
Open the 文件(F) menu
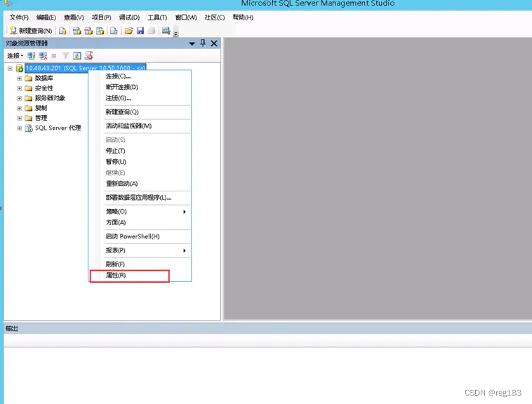[x=19, y=18]
